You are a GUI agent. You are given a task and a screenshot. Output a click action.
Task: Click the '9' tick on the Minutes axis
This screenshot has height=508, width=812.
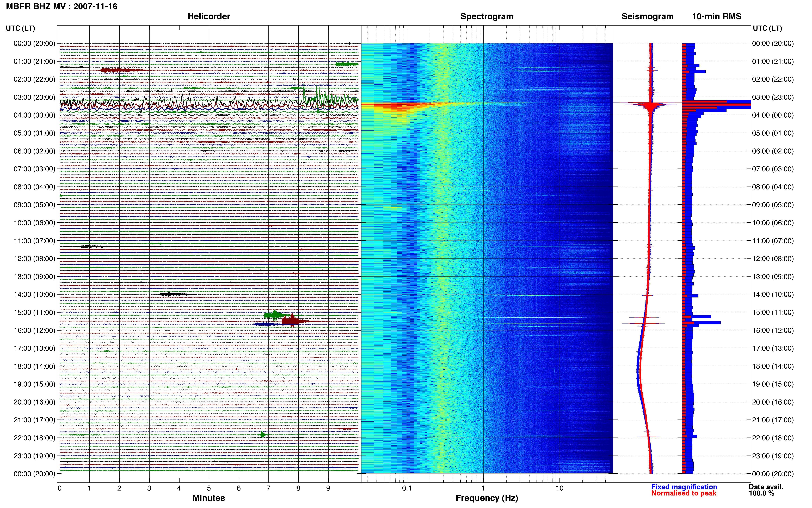(x=328, y=488)
